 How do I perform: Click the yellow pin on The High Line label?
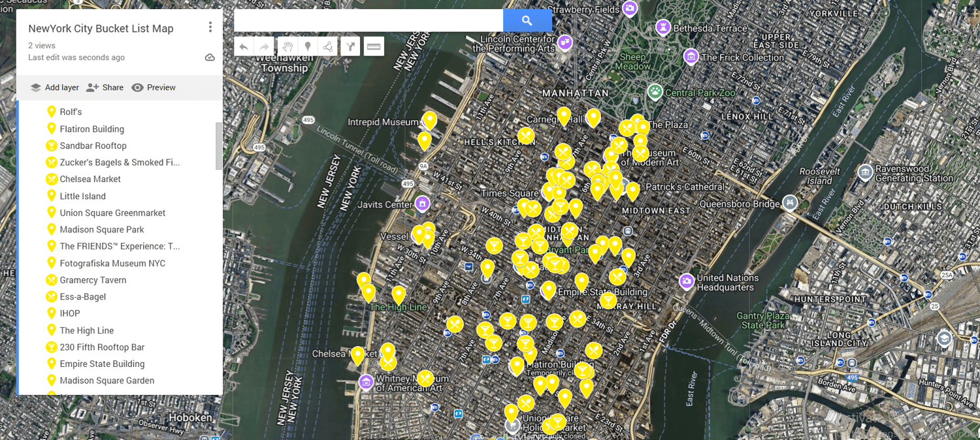(x=399, y=295)
